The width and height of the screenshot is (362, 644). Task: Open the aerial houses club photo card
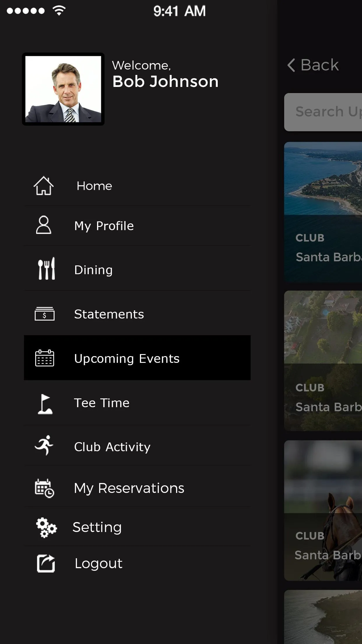tap(323, 360)
